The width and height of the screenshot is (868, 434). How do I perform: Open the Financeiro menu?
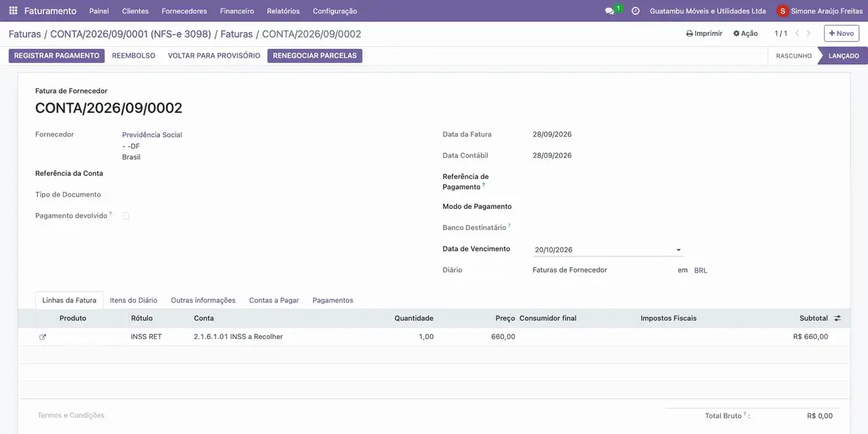coord(237,11)
